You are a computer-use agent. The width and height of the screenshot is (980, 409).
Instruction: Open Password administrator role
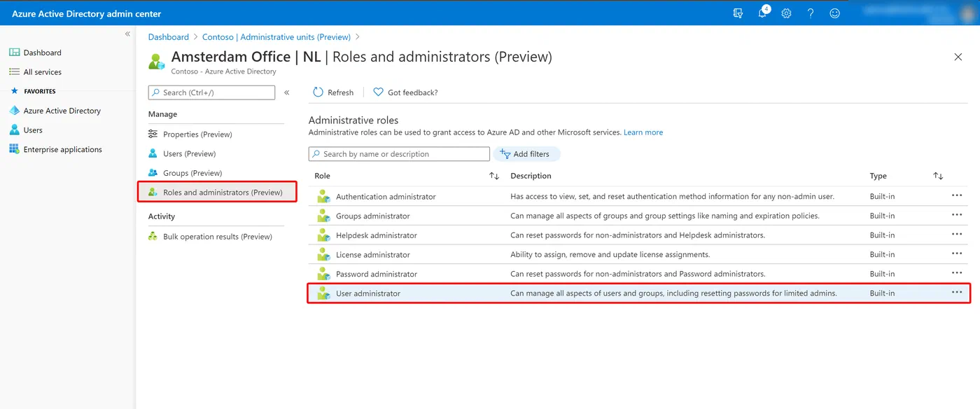click(x=377, y=275)
